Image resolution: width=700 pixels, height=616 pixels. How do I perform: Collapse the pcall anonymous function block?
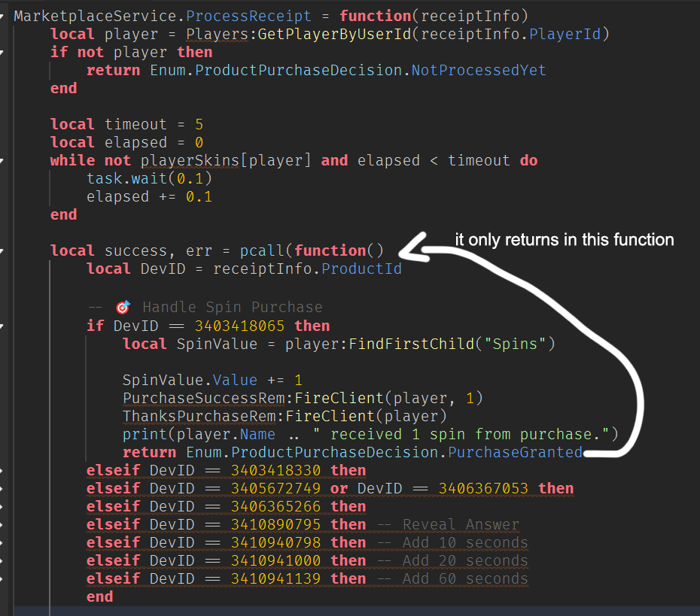click(5, 250)
